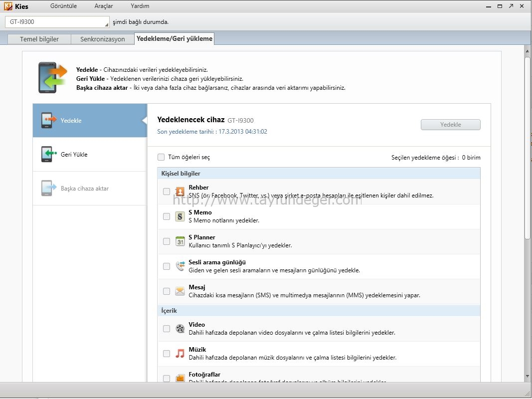
Task: Click the Geri Yükle phone icon
Action: (x=48, y=154)
